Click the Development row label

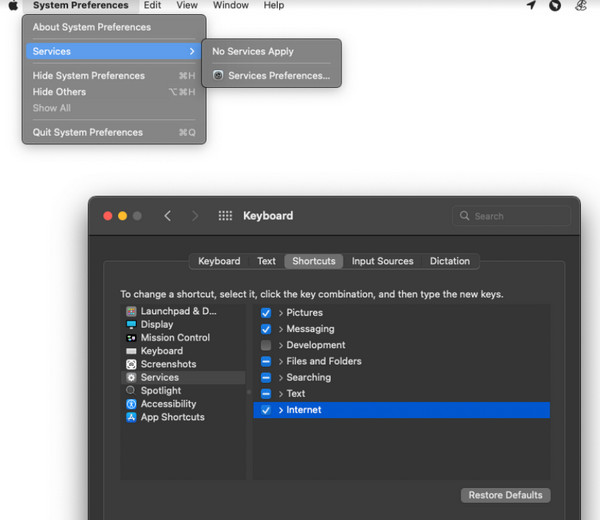tap(316, 345)
